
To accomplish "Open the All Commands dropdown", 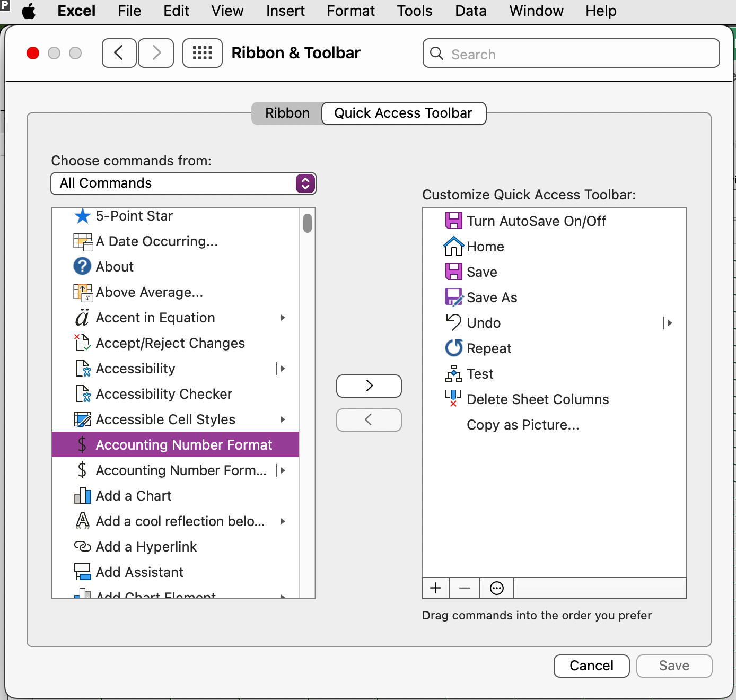I will (183, 183).
